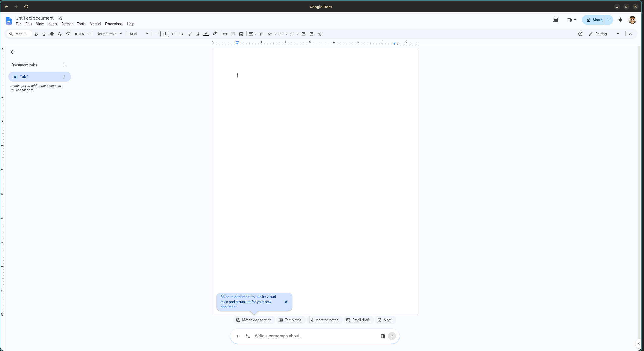Open the highlight color picker
The width and height of the screenshot is (644, 351).
coord(215,34)
